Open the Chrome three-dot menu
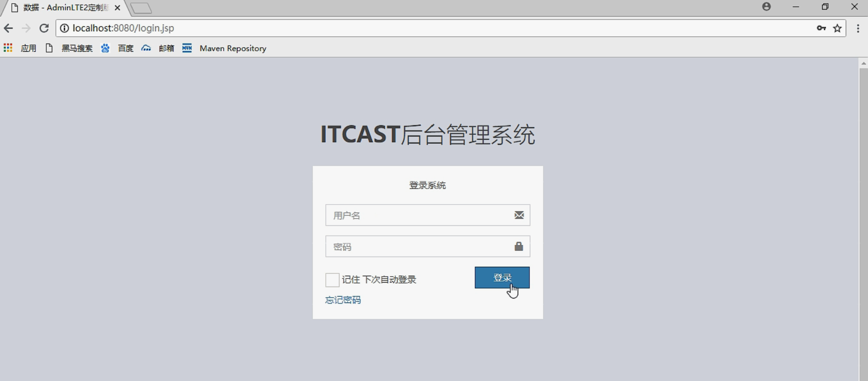 (x=858, y=28)
